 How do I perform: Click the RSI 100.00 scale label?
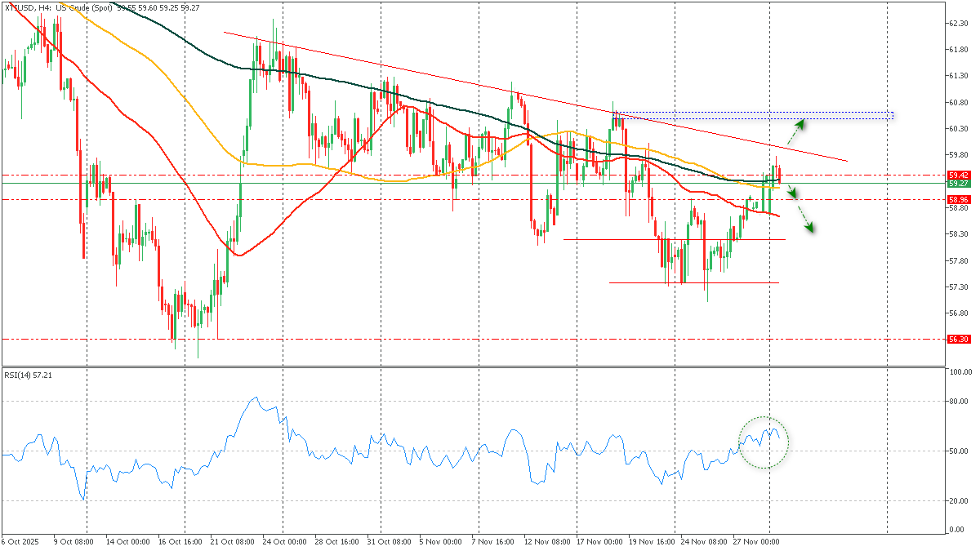[x=960, y=371]
